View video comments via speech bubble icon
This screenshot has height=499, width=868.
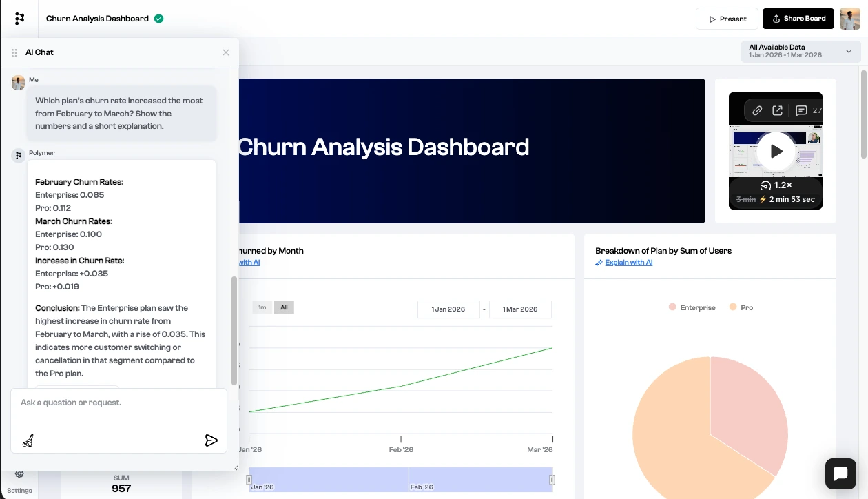pyautogui.click(x=801, y=110)
